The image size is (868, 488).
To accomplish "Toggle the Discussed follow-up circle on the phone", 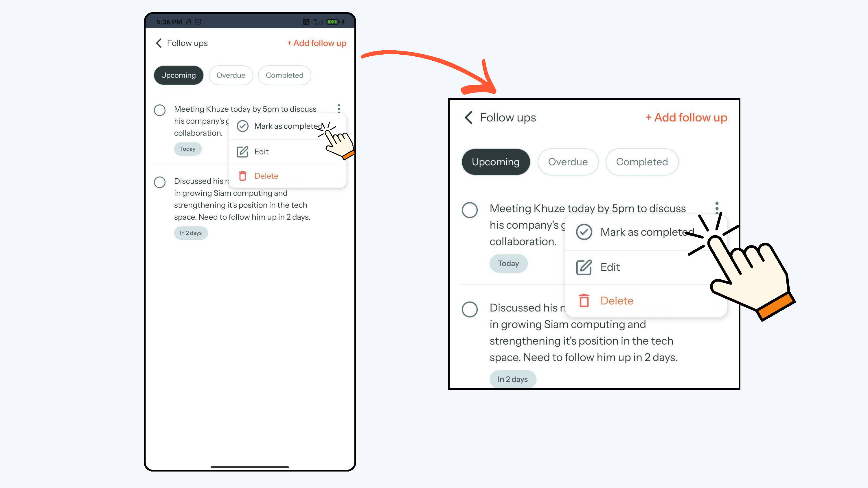I will [159, 182].
